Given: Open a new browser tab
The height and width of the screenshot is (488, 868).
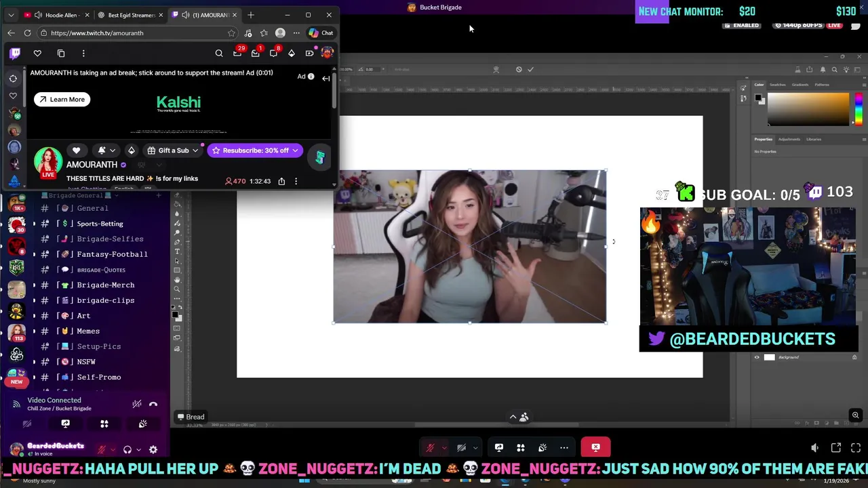Looking at the screenshot, I should 251,15.
